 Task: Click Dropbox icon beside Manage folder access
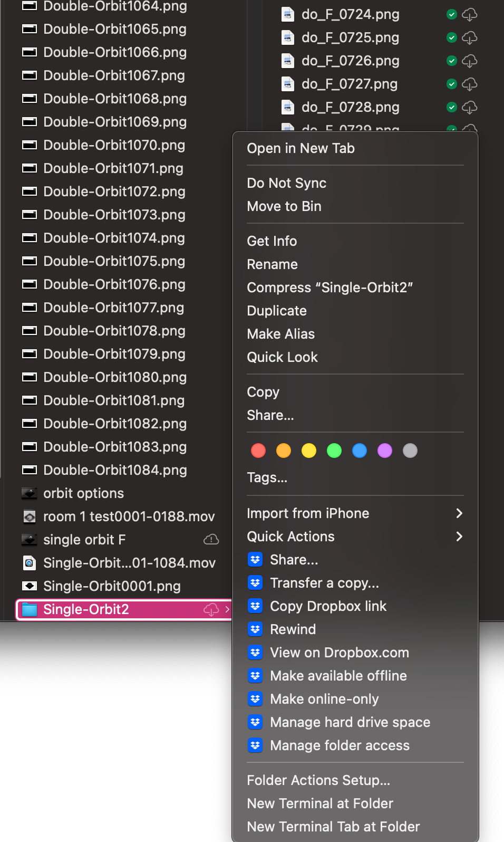coord(255,745)
